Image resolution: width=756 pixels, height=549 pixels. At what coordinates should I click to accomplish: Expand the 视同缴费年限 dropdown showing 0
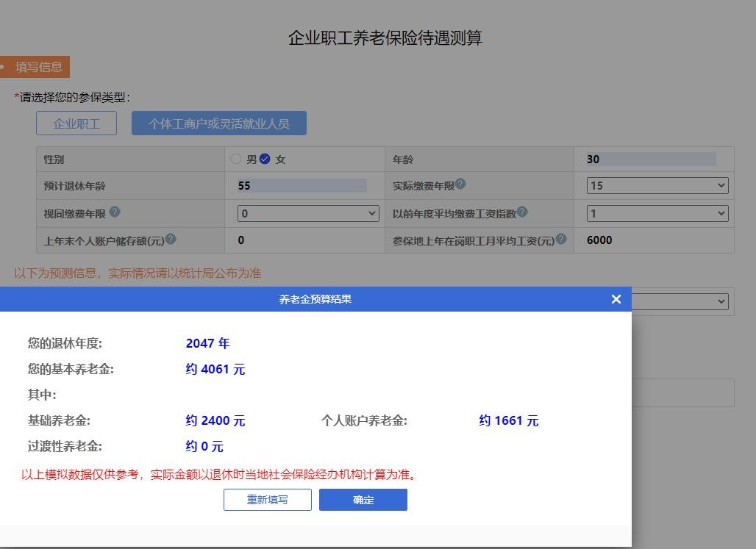[307, 212]
